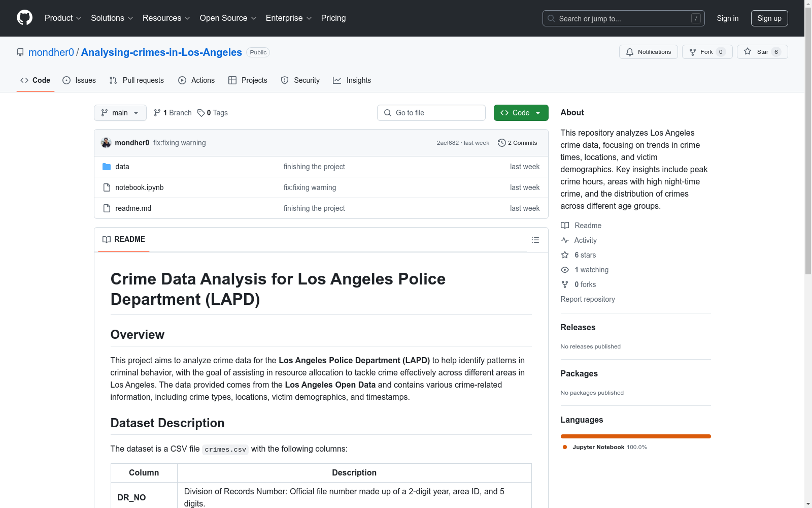
Task: Click the Search or jump to field
Action: click(x=623, y=18)
